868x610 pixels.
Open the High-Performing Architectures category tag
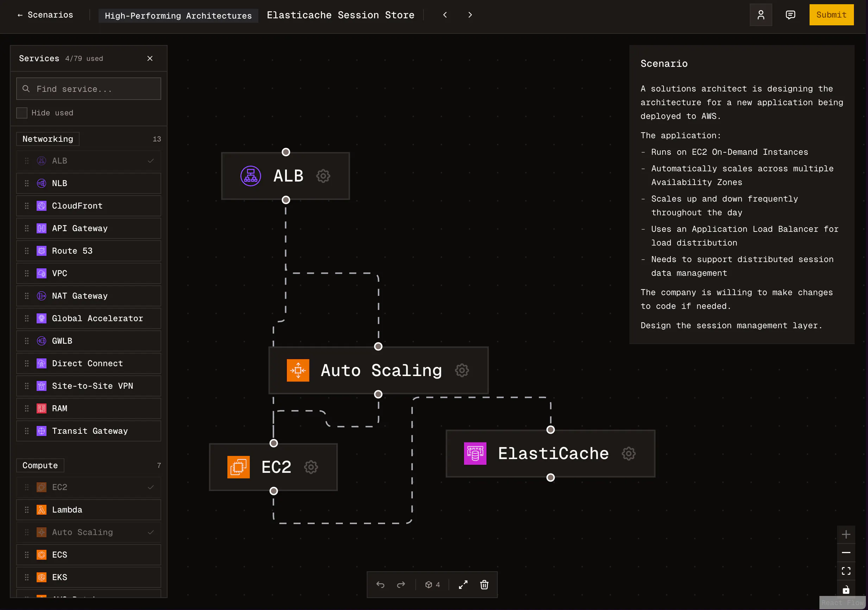(x=178, y=15)
